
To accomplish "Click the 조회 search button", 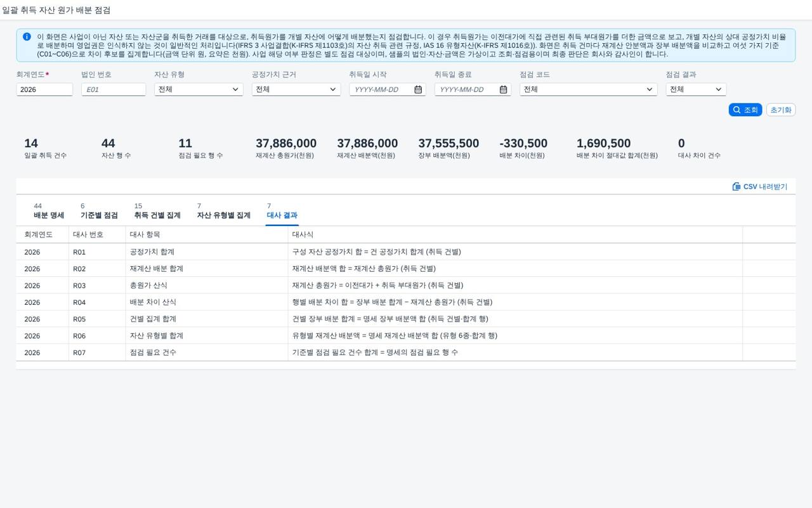I will pos(745,110).
